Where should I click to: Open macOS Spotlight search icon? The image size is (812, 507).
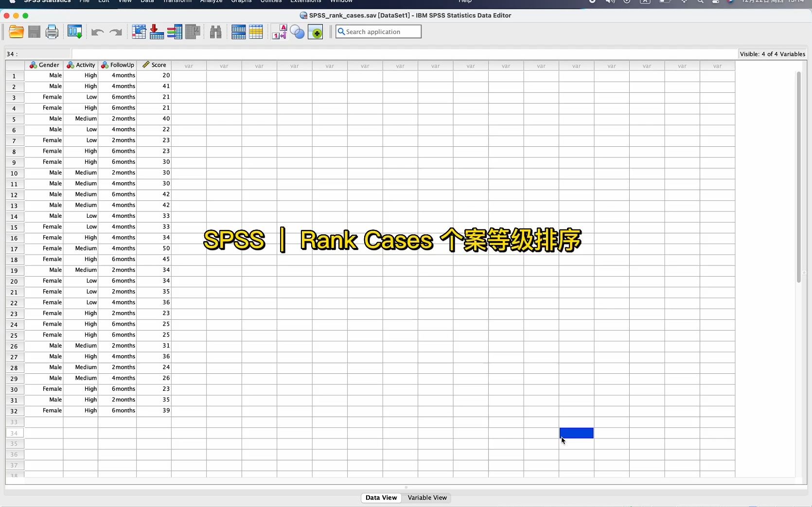(x=700, y=1)
